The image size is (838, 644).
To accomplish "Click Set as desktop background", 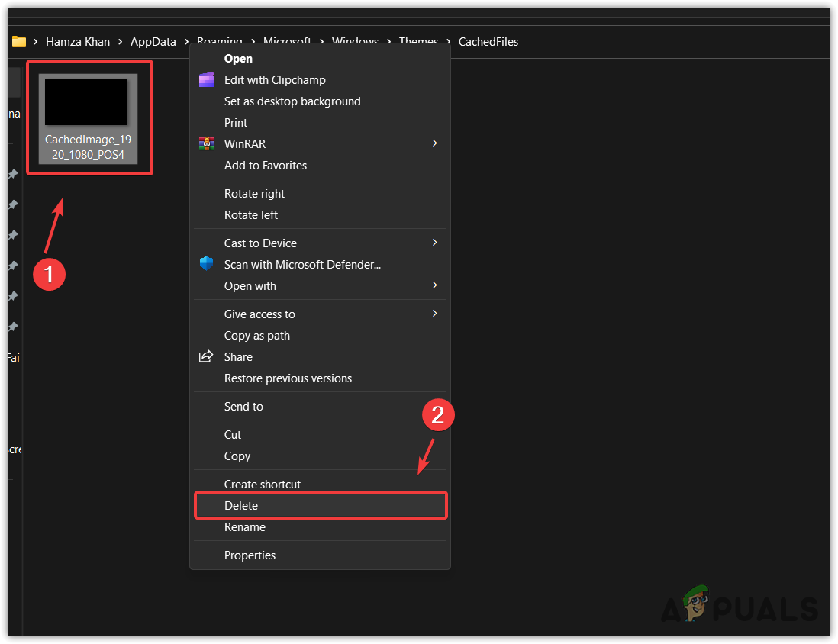I will tap(292, 101).
